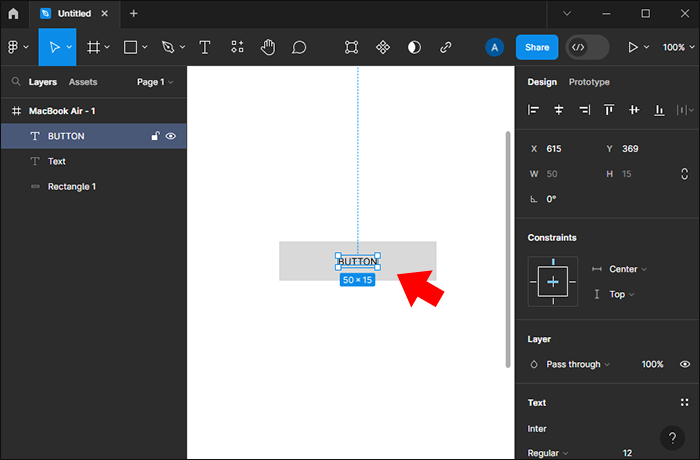Toggle layer visibility in Layer section

click(685, 364)
